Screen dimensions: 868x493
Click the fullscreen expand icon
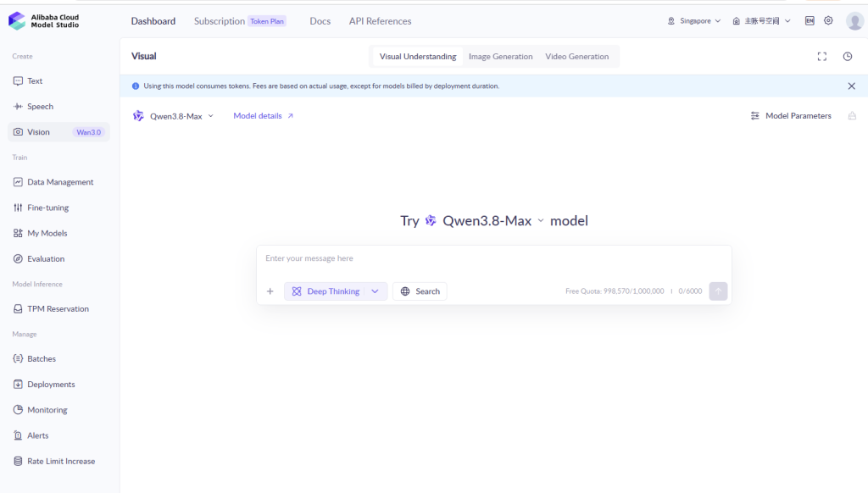[x=822, y=57]
